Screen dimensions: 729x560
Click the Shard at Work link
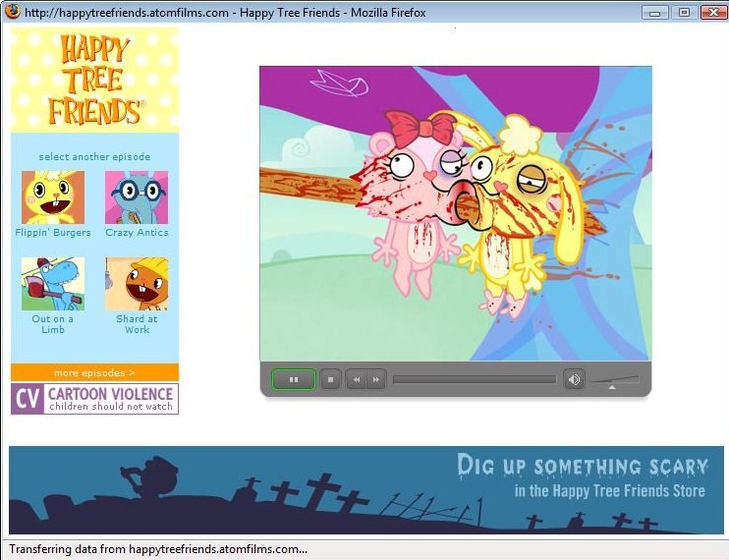coord(137,324)
